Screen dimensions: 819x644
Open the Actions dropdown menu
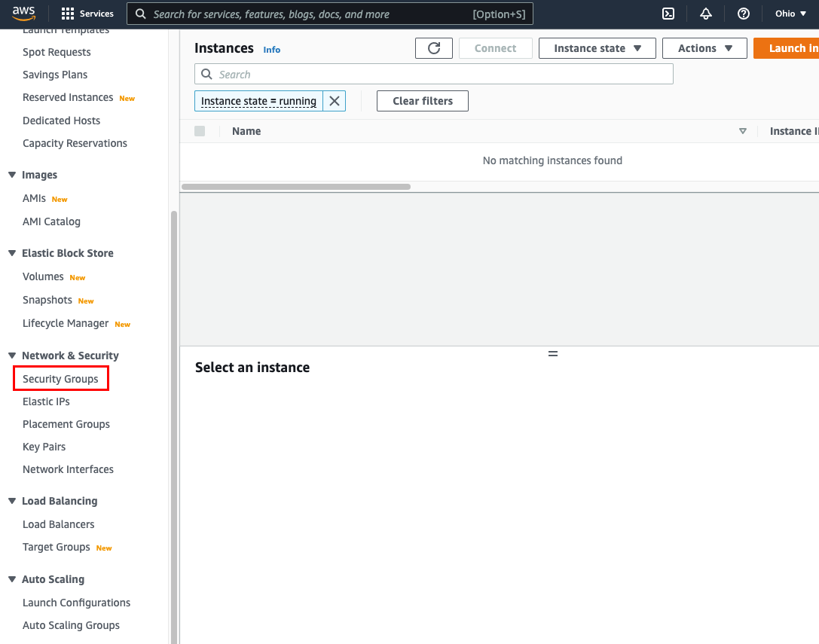click(704, 48)
